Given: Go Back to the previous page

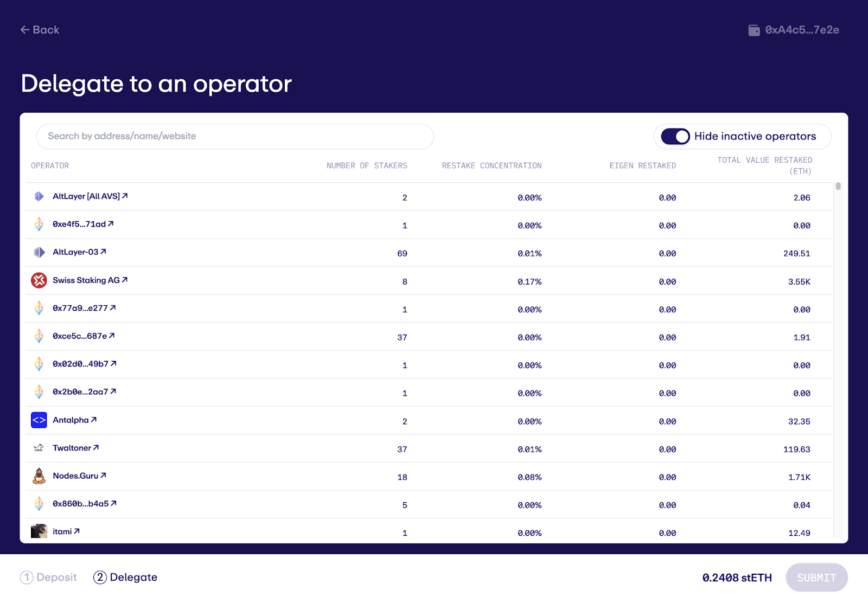Looking at the screenshot, I should pos(40,30).
